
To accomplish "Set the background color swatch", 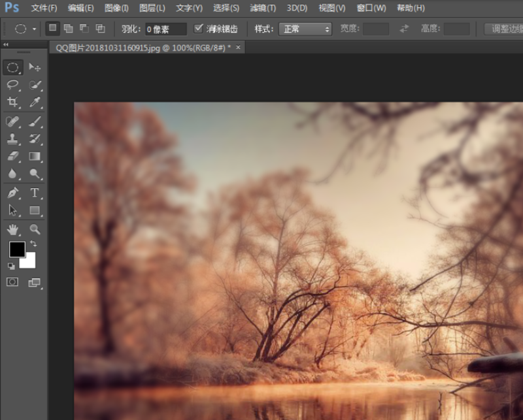I will pyautogui.click(x=29, y=262).
